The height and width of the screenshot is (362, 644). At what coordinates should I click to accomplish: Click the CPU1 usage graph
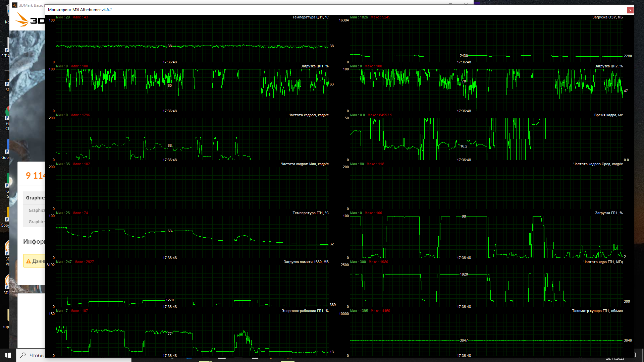click(192, 90)
